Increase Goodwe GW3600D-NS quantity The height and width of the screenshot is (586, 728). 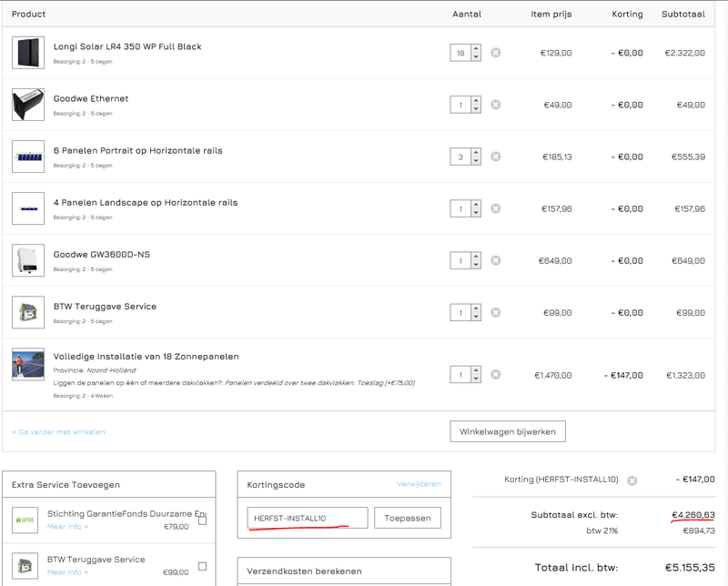tap(476, 257)
